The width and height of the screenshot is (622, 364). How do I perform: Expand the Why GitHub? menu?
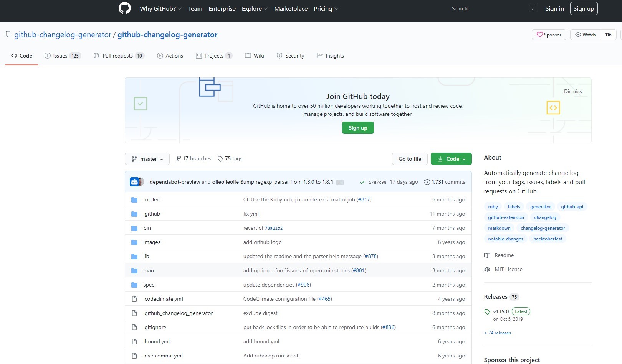(x=161, y=8)
